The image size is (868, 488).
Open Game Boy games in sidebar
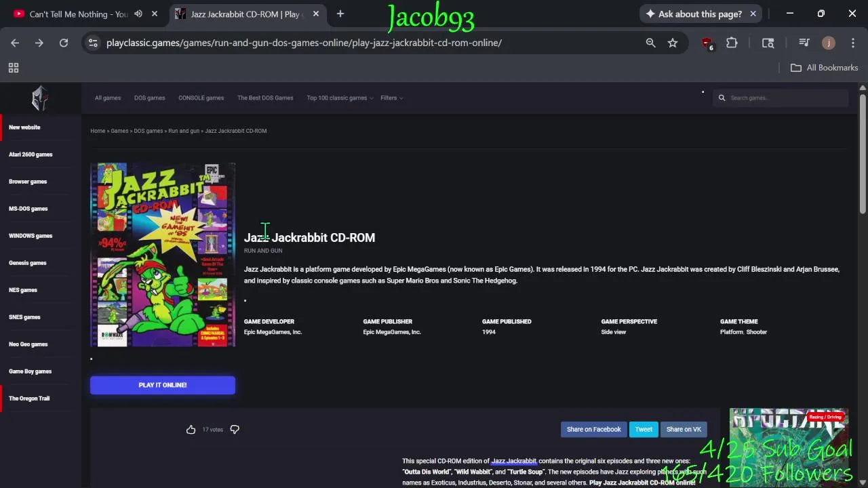coord(30,371)
